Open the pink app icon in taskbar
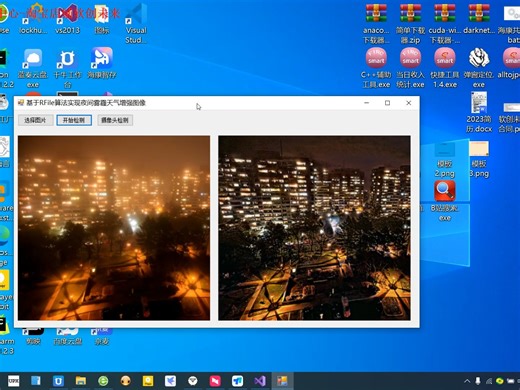 click(x=215, y=381)
